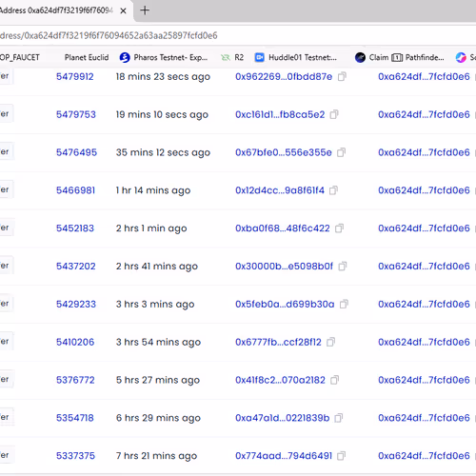
Task: Open address 0xa624df in the 5337375 row
Action: point(424,456)
